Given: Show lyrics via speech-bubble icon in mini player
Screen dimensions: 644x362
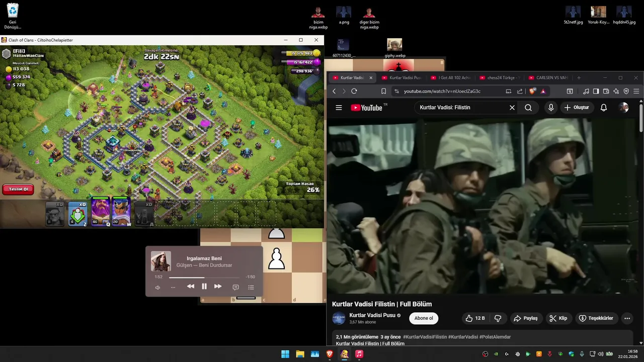Looking at the screenshot, I should tap(235, 288).
